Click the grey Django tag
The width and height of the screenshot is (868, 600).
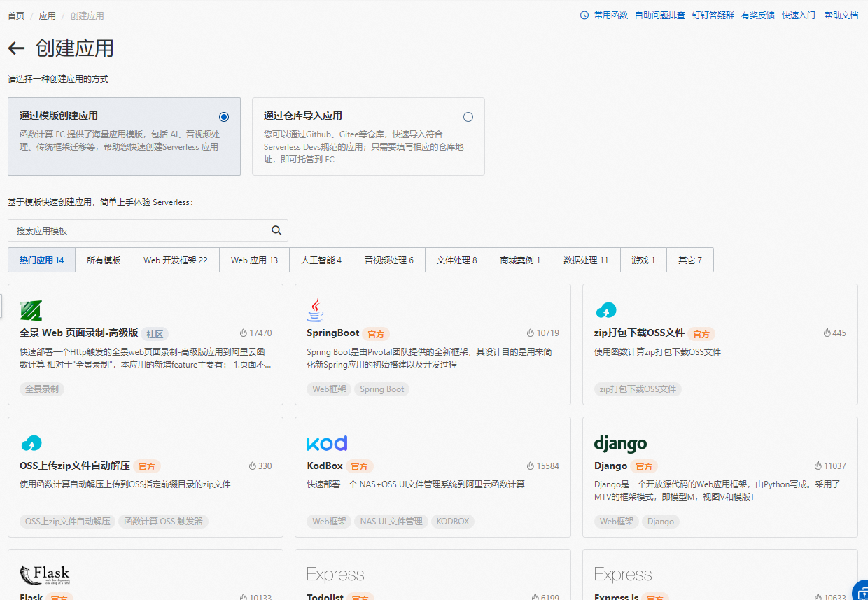[x=661, y=521]
